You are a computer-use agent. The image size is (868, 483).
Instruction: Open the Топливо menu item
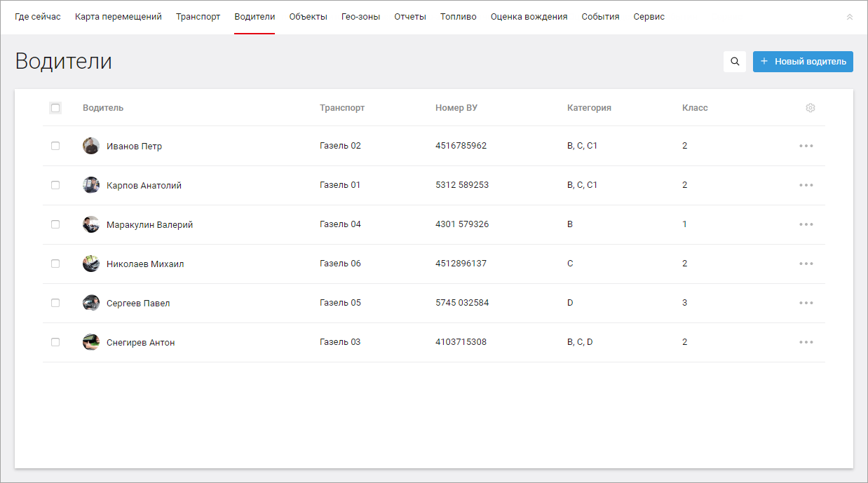[x=459, y=17]
